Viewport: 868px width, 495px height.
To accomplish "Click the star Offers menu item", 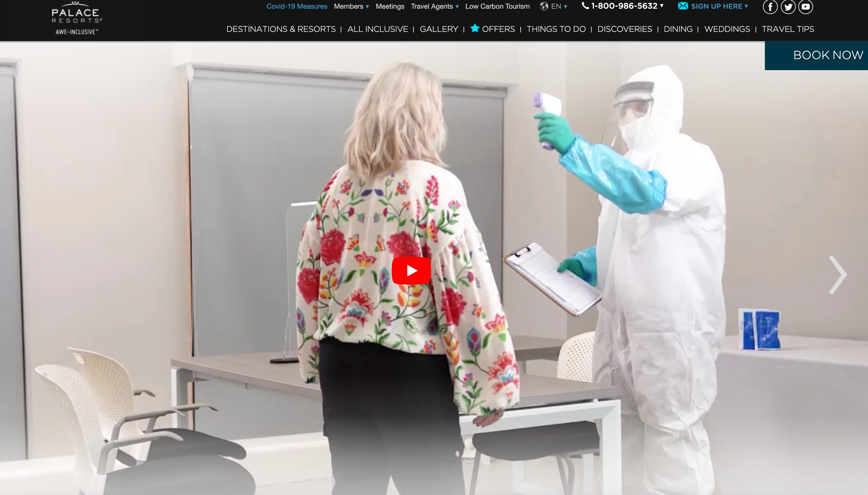I will [493, 29].
